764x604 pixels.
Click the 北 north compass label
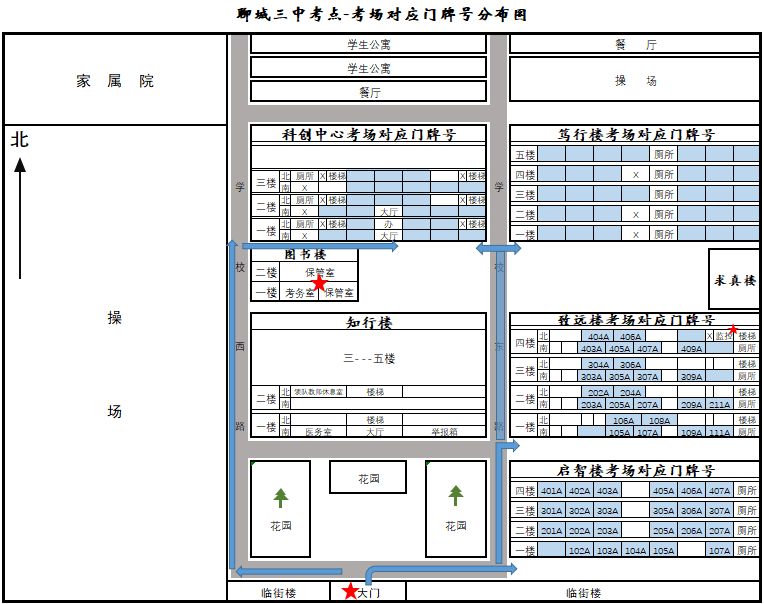click(x=20, y=140)
